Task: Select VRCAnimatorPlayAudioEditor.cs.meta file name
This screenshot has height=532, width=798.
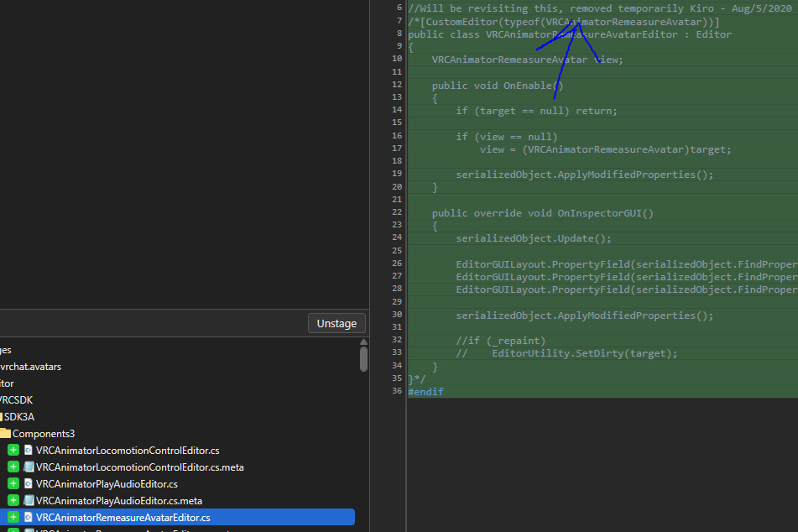Action: (119, 501)
